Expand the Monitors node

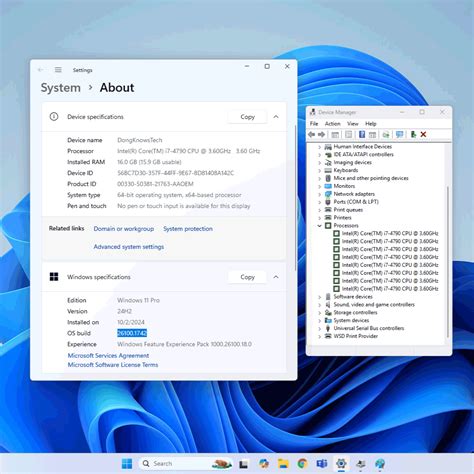click(319, 186)
